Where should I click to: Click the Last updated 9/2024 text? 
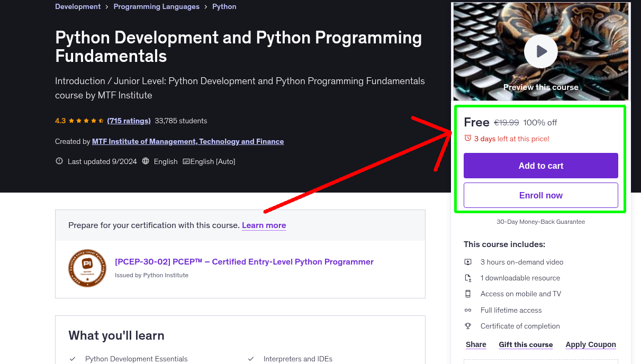coord(103,161)
